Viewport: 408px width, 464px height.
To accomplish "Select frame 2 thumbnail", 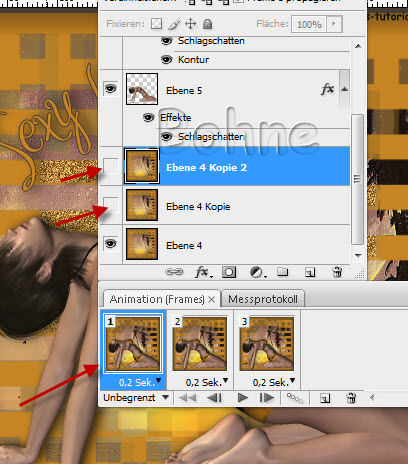I will click(200, 344).
